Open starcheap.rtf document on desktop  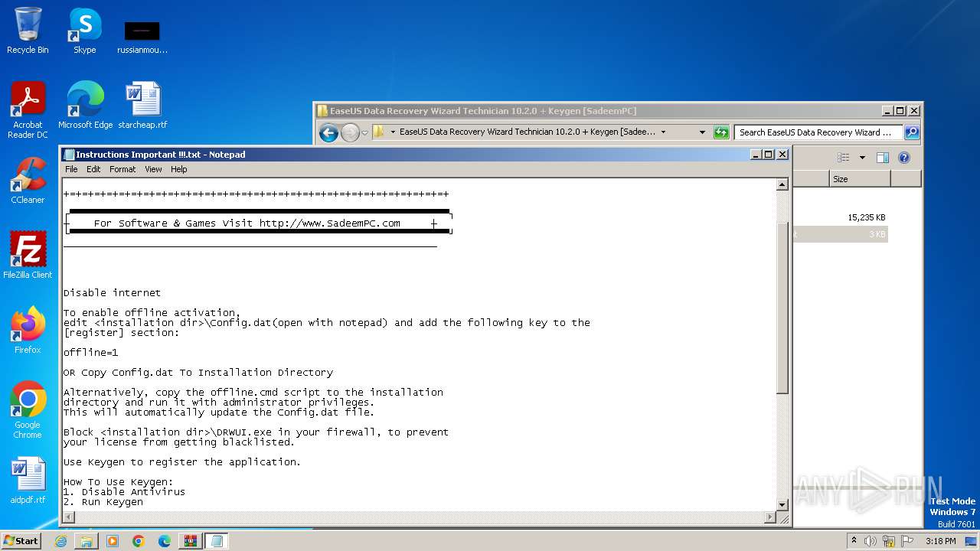click(142, 105)
